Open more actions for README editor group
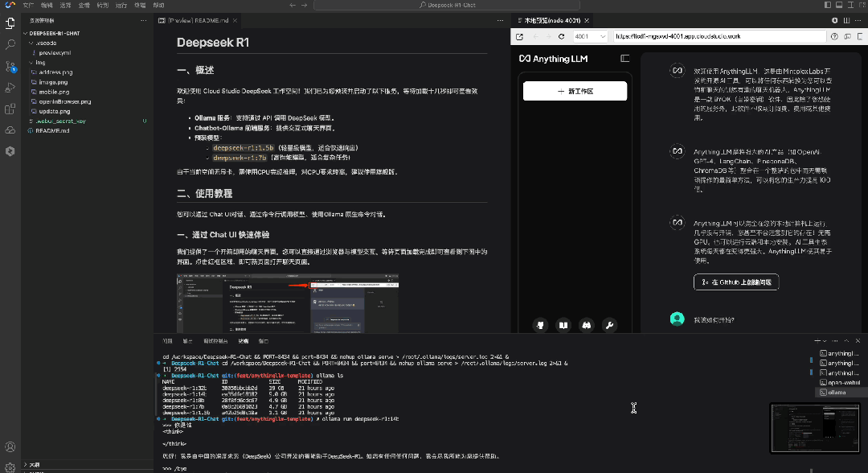Screen dimensions: 868x473 [x=500, y=20]
